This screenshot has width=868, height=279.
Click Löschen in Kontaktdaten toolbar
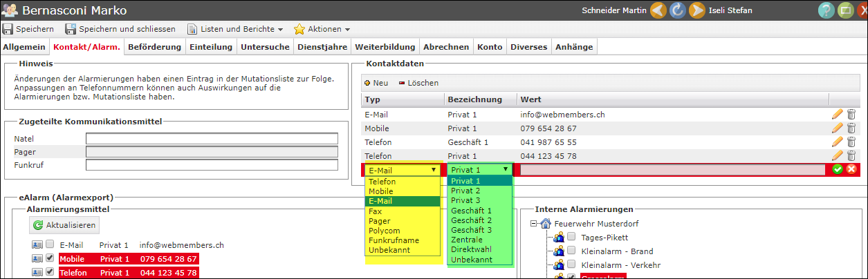pos(418,83)
